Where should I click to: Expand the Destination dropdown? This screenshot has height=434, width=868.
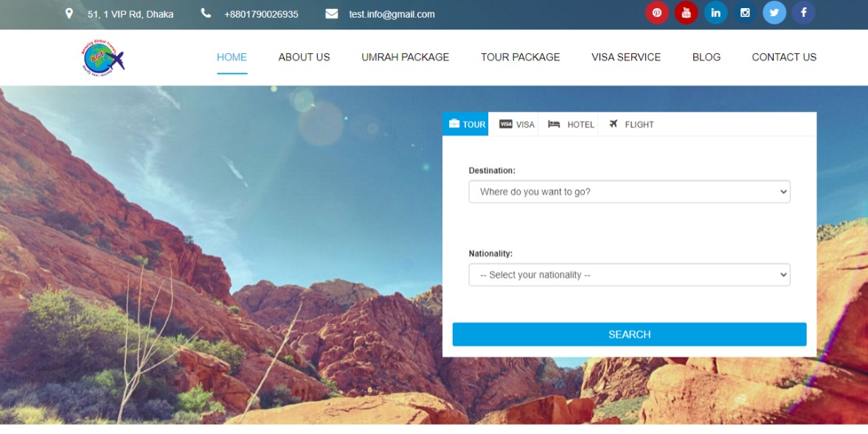629,192
